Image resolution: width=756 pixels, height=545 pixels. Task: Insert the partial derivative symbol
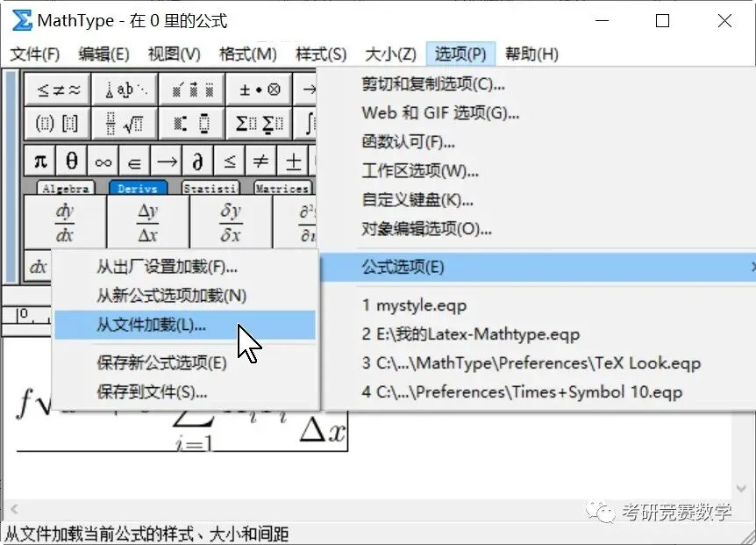click(x=197, y=161)
